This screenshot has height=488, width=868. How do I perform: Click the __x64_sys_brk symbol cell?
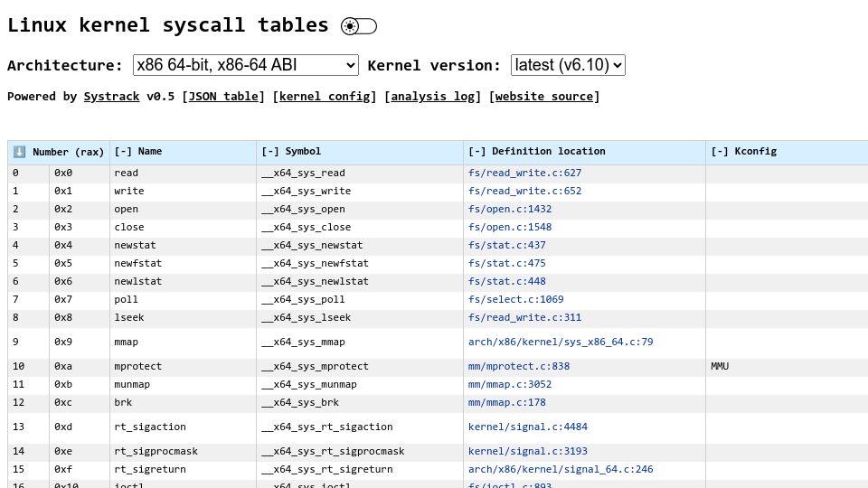tap(360, 403)
